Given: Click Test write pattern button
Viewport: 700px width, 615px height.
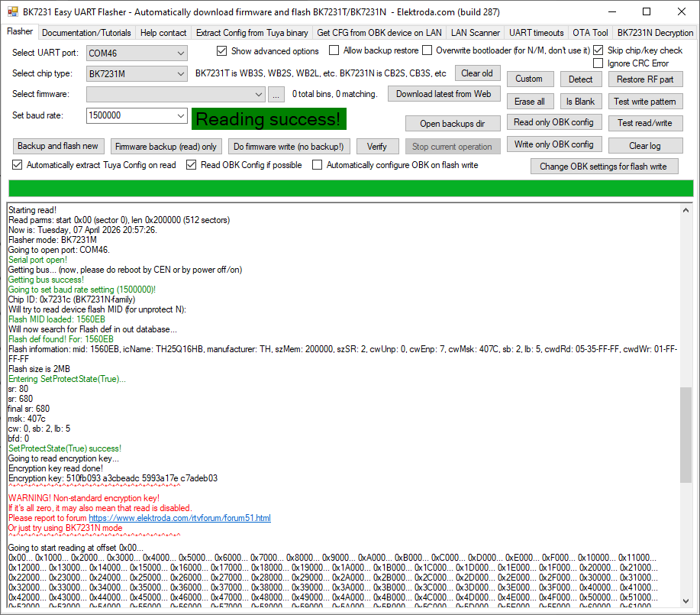Looking at the screenshot, I should (x=645, y=102).
